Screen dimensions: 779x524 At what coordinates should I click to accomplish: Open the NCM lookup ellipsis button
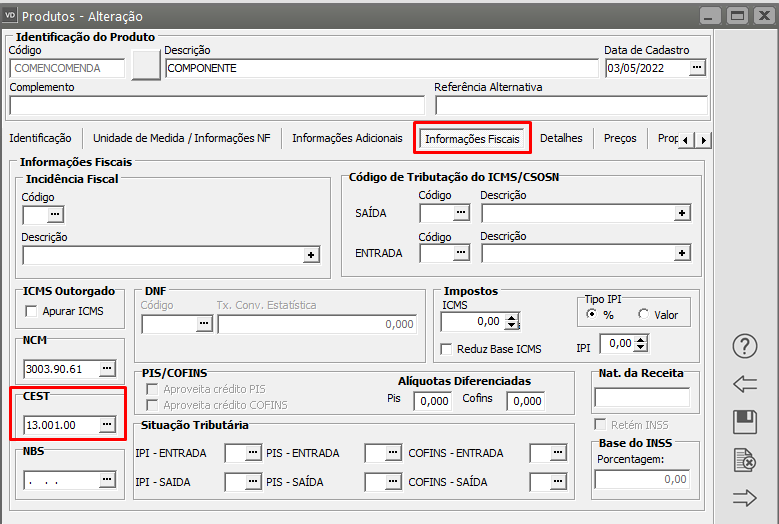107,369
